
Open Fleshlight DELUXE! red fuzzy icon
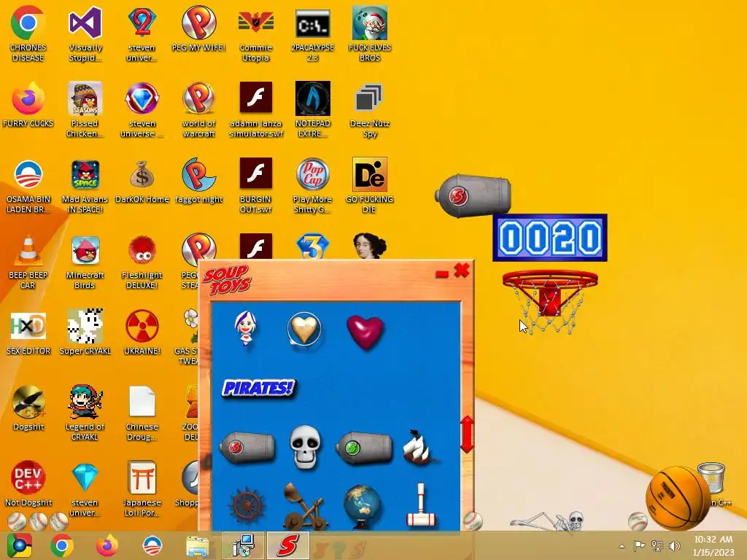(x=142, y=262)
